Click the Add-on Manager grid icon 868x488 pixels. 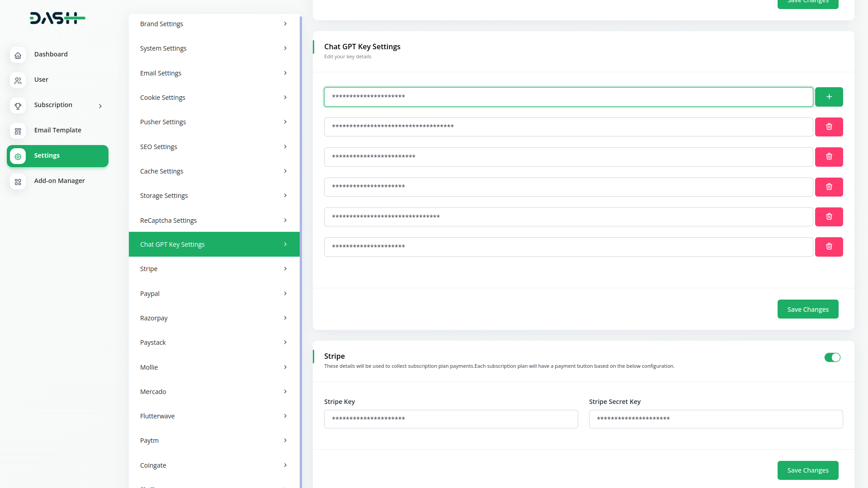click(18, 182)
